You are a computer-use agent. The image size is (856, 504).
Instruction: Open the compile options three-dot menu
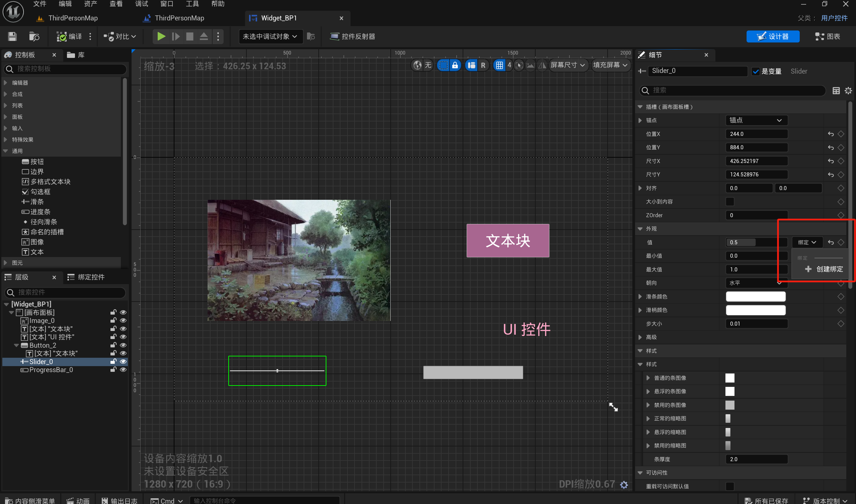pyautogui.click(x=90, y=36)
